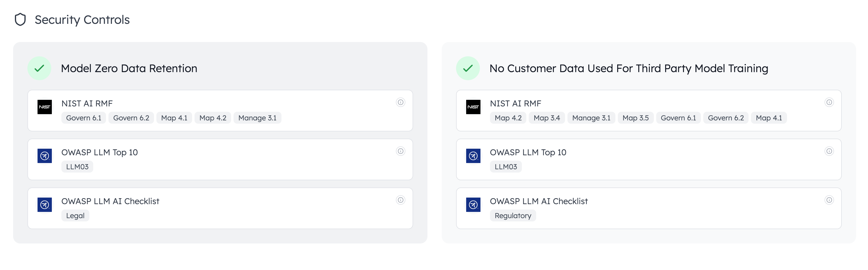The width and height of the screenshot is (868, 270).
Task: Click LLM03 tag under Model Zero Data Retention
Action: [77, 167]
